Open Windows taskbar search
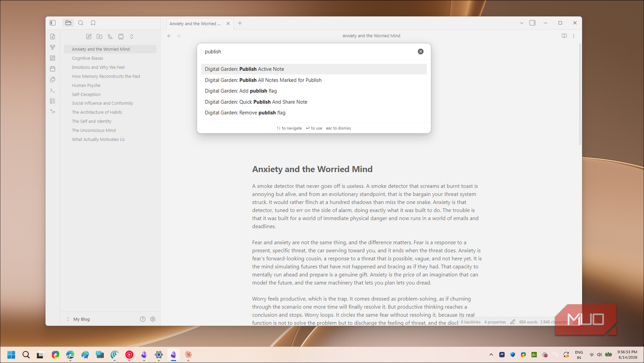The width and height of the screenshot is (644, 363). [x=26, y=355]
